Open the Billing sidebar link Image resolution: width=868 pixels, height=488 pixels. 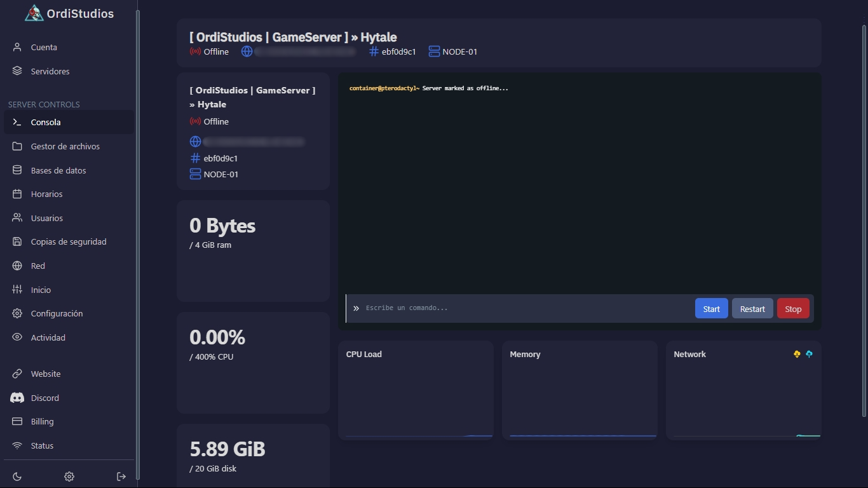pyautogui.click(x=42, y=421)
